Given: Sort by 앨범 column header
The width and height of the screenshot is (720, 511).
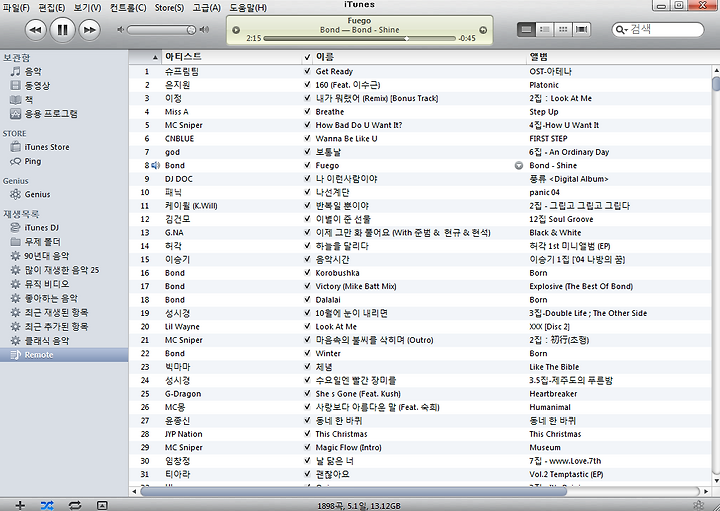Looking at the screenshot, I should coord(619,57).
